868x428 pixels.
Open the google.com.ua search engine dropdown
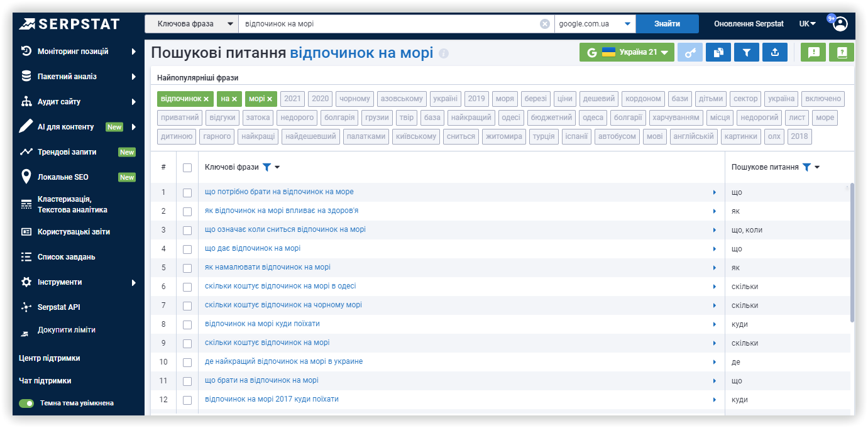595,24
